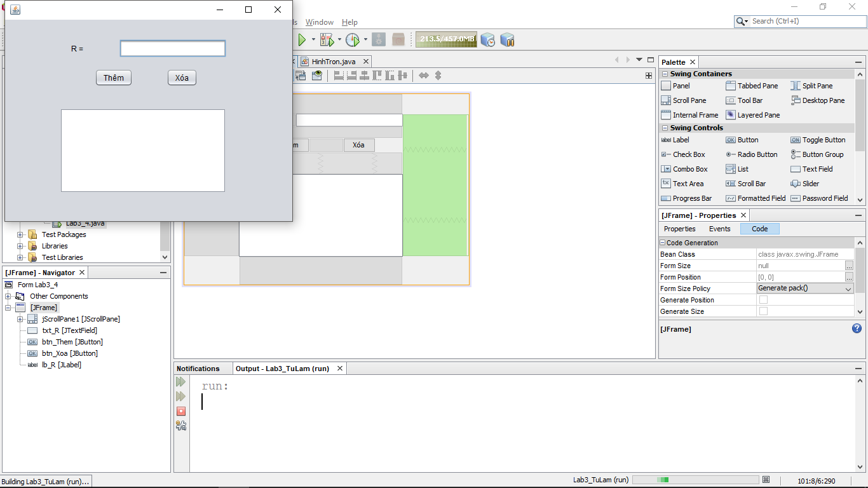The image size is (868, 488).
Task: Click the Preview Design eye icon
Action: [x=317, y=76]
